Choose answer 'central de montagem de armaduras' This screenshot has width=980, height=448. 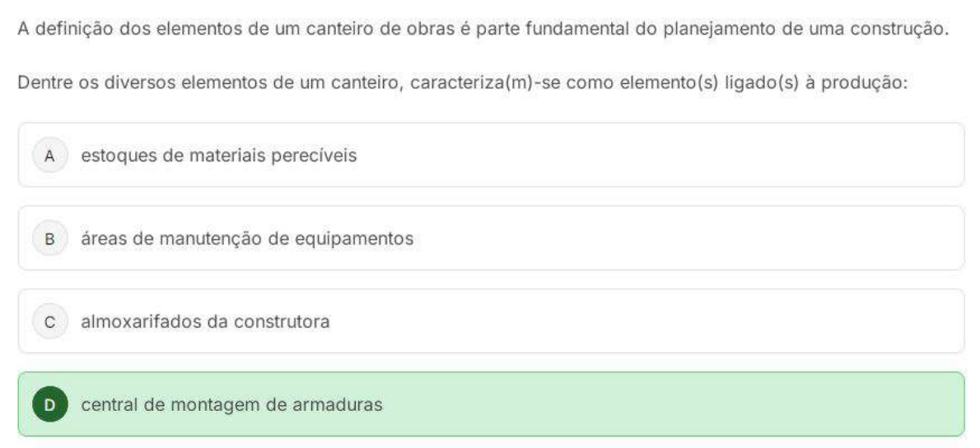pos(231,405)
